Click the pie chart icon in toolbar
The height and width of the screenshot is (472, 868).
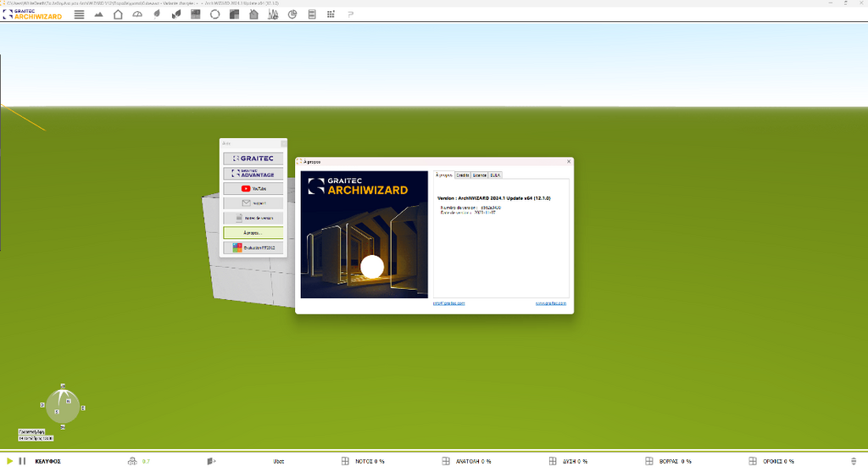(292, 14)
